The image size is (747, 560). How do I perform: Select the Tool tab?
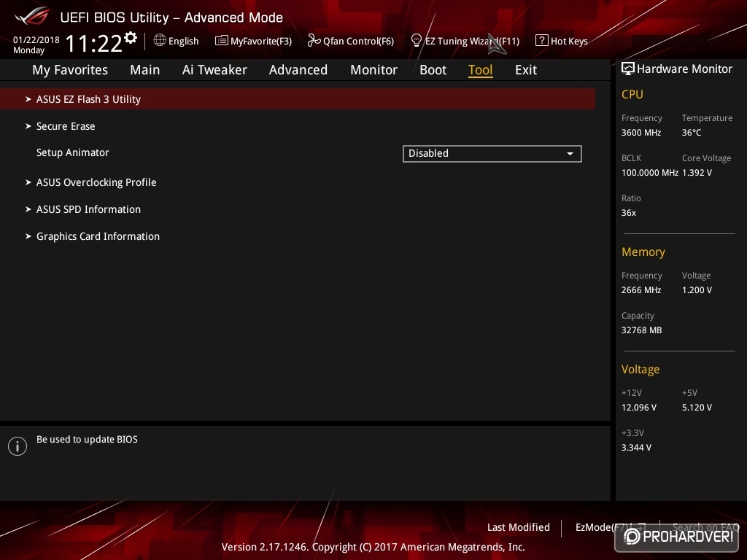coord(480,70)
